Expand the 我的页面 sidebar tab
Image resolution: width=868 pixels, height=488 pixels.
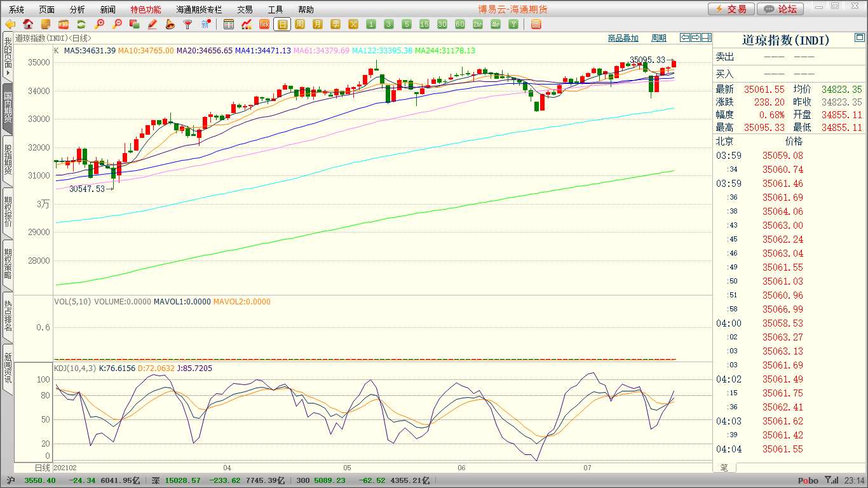8,57
